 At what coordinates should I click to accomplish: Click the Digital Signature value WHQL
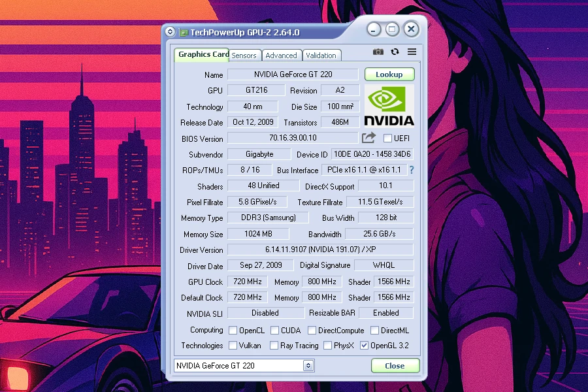coord(384,265)
